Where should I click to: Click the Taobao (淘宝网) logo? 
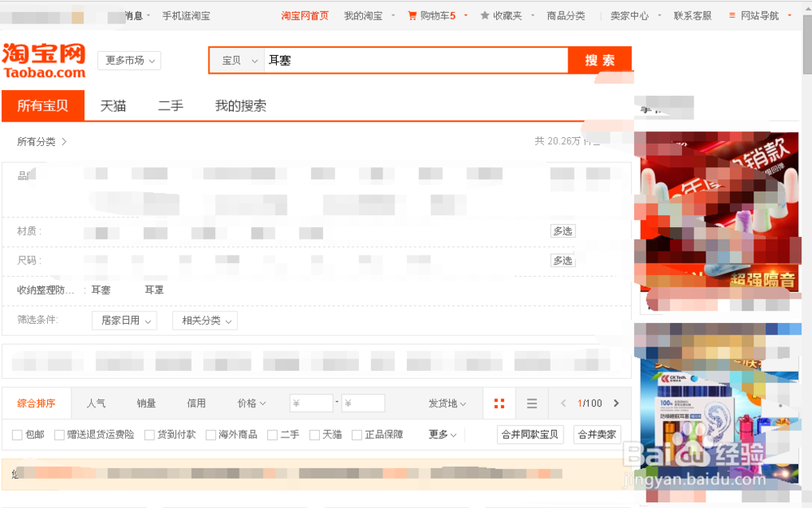click(42, 59)
